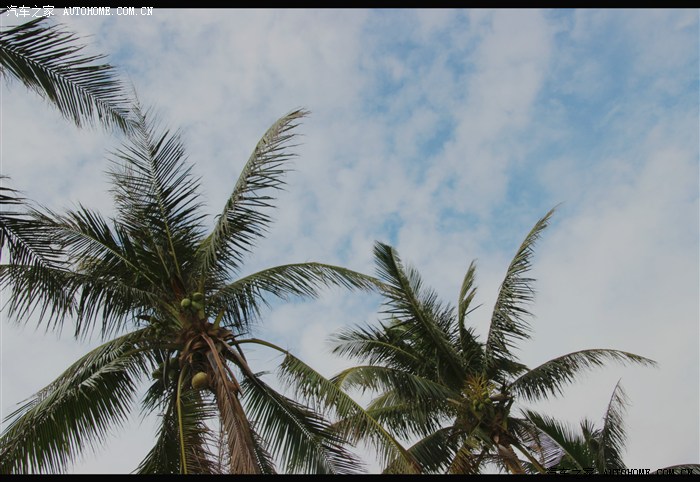Screen dimensions: 700x482
Task: Click the drooping frond at the bottom left
Action: [x=60, y=410]
